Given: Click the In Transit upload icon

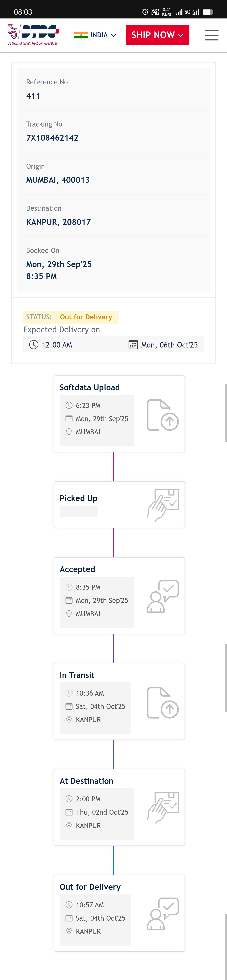Looking at the screenshot, I should 163,702.
